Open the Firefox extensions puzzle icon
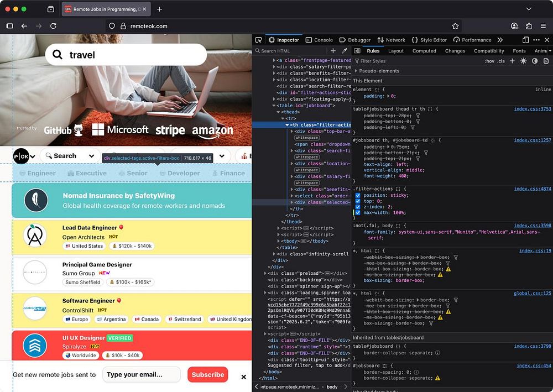 point(529,26)
